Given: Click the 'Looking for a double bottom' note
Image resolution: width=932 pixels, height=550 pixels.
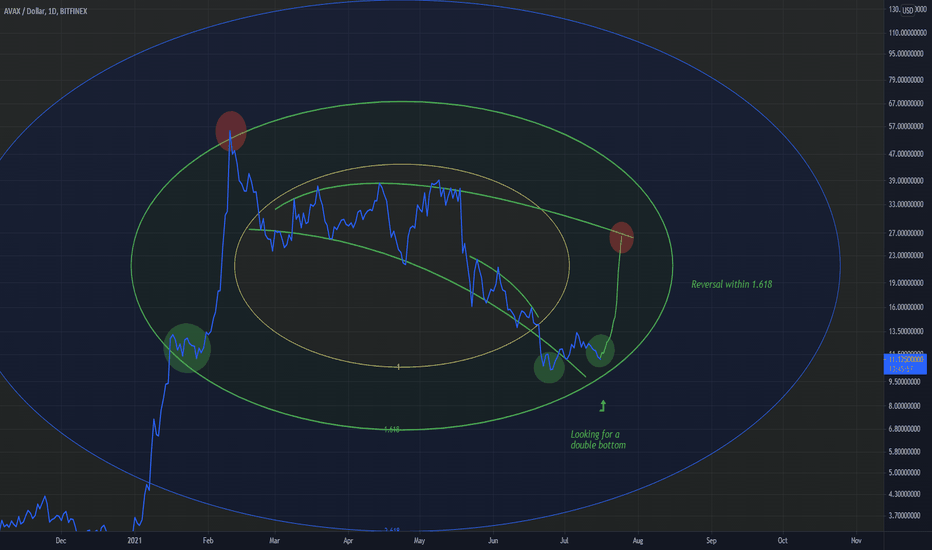Looking at the screenshot, I should pos(598,439).
